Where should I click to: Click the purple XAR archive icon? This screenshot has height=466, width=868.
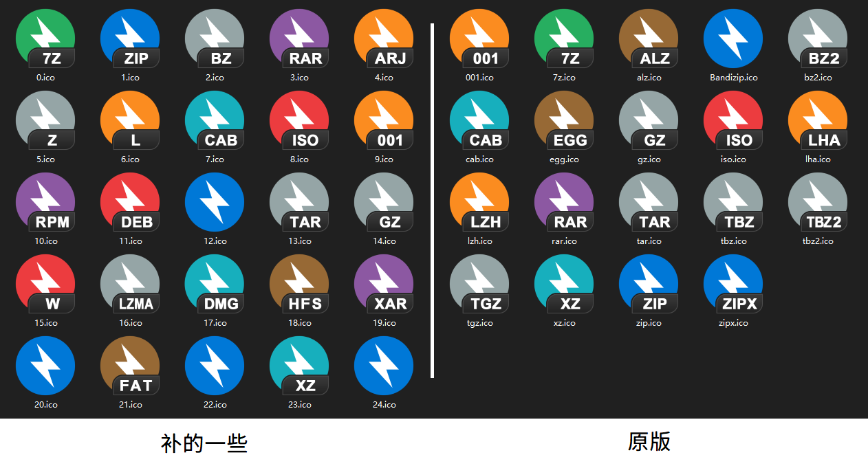(384, 284)
